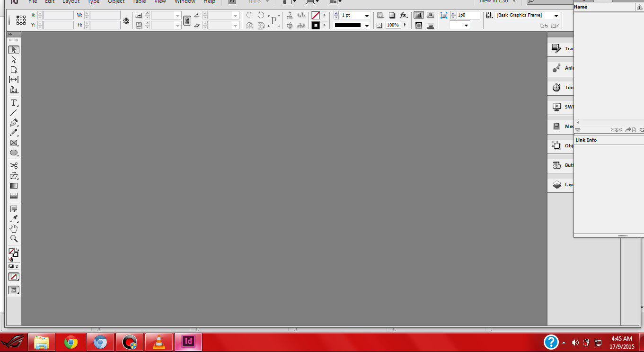Viewport: 644px width, 352px height.
Task: Select the Hand tool
Action: (14, 228)
